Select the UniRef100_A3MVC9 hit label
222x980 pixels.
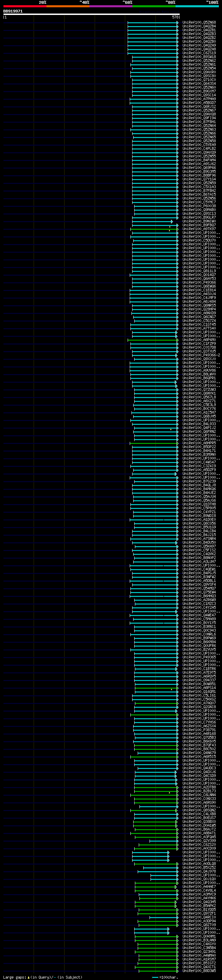199,894
